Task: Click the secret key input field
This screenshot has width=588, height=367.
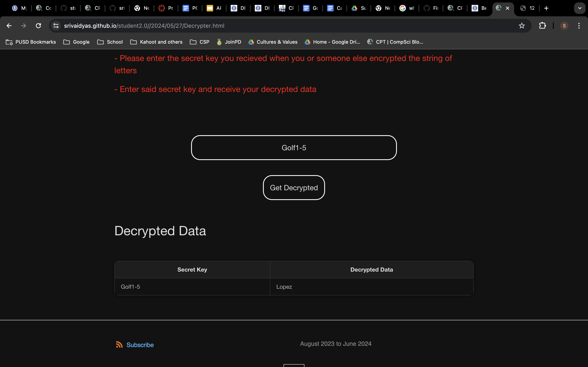Action: (x=294, y=148)
